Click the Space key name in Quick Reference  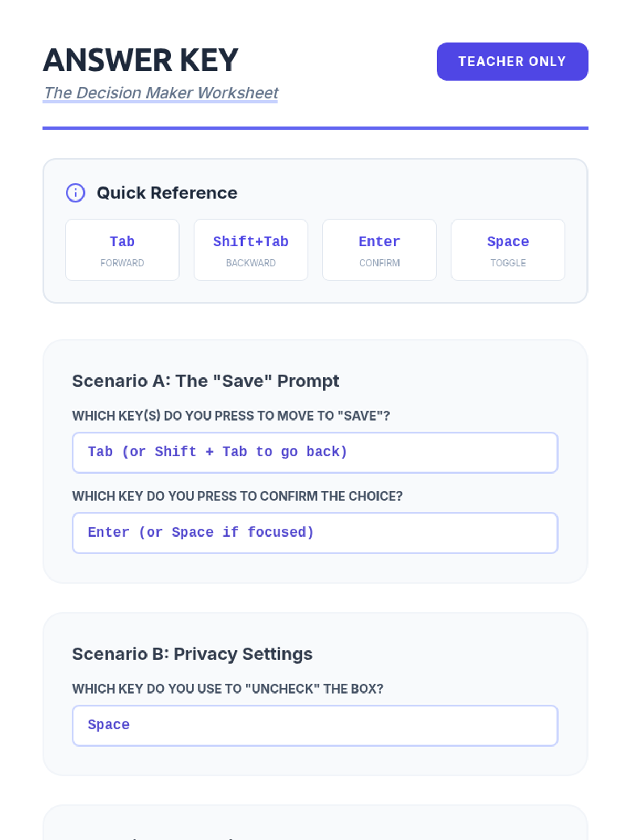coord(508,241)
